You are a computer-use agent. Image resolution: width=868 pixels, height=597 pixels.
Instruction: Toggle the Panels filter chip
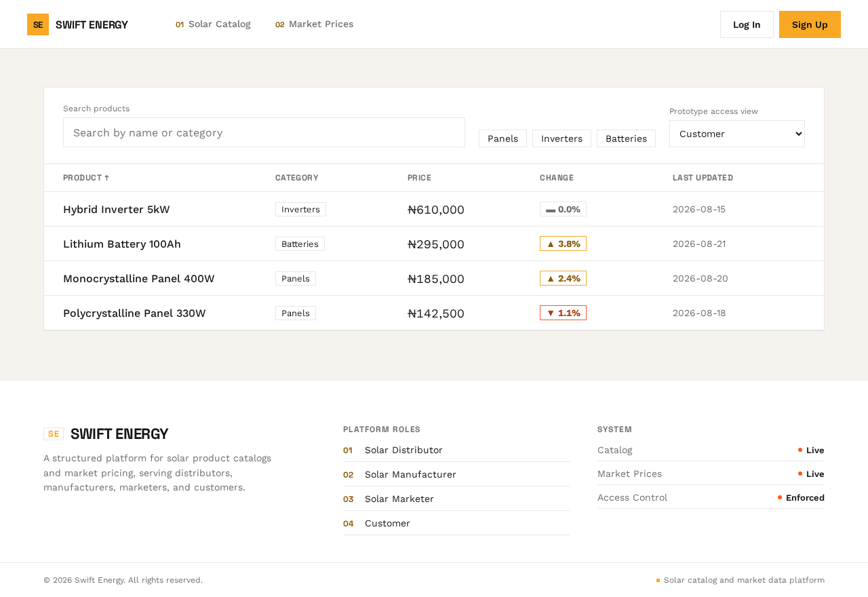click(x=502, y=138)
